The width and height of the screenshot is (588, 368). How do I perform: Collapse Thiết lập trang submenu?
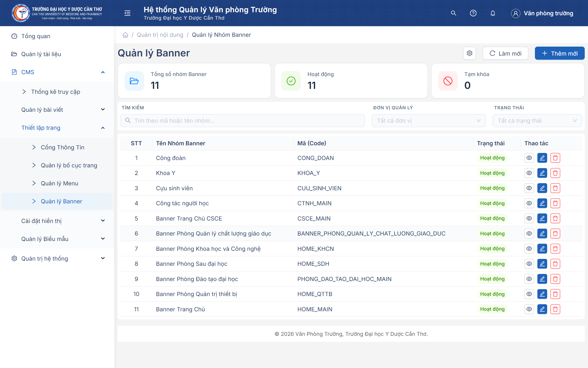tap(57, 128)
